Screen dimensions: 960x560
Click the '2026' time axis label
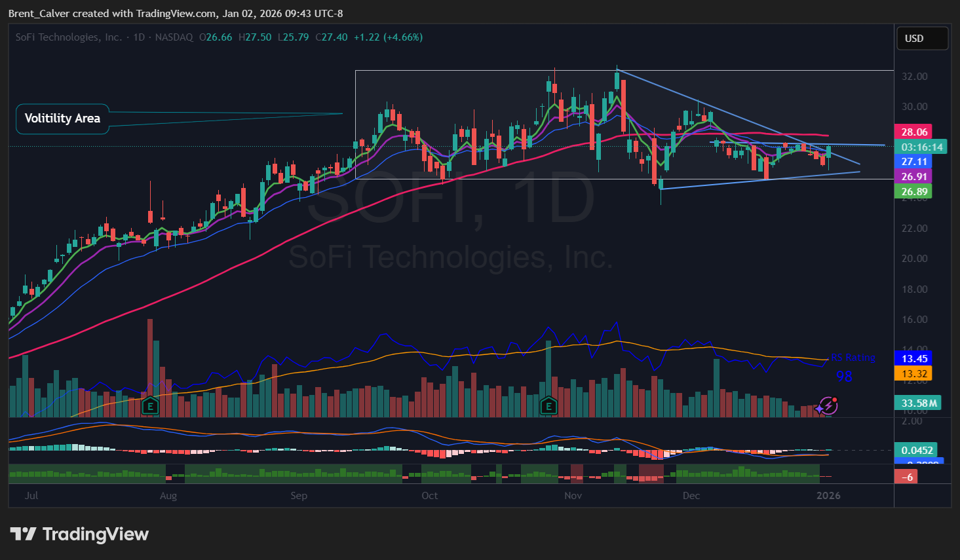pyautogui.click(x=828, y=496)
